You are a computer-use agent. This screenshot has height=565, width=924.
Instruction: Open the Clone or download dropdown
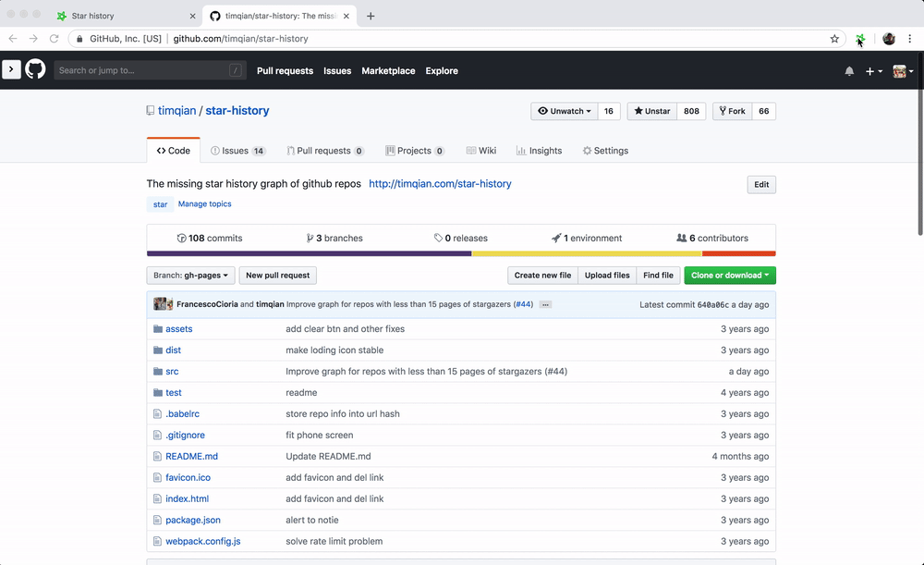(730, 276)
